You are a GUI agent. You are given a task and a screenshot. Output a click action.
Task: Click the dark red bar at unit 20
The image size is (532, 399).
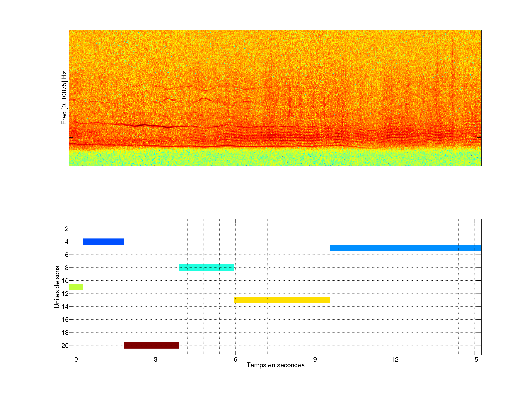[151, 345]
